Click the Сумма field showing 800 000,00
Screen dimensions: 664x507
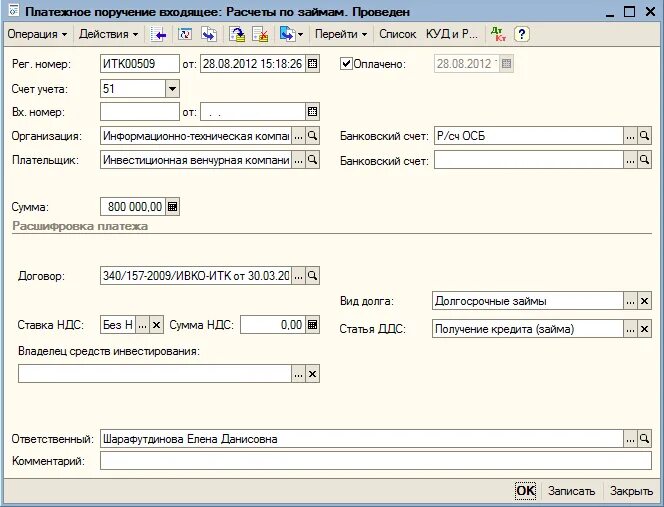coord(133,207)
